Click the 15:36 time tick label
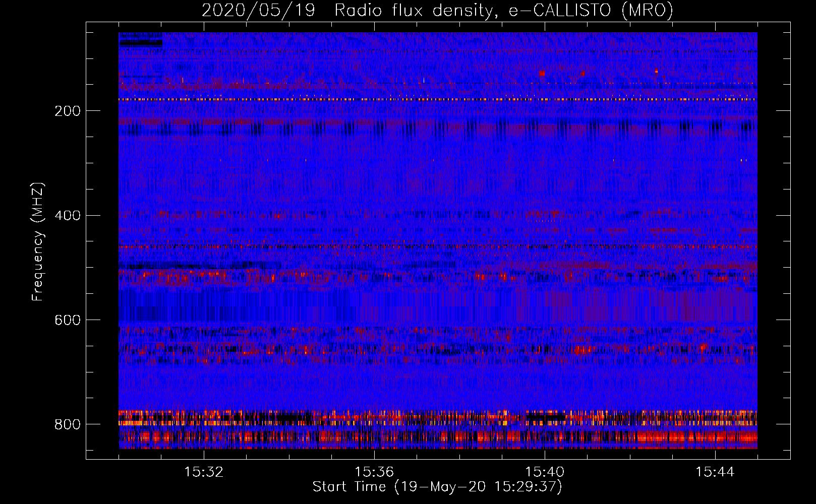Screen dimensions: 816x504 [x=374, y=472]
